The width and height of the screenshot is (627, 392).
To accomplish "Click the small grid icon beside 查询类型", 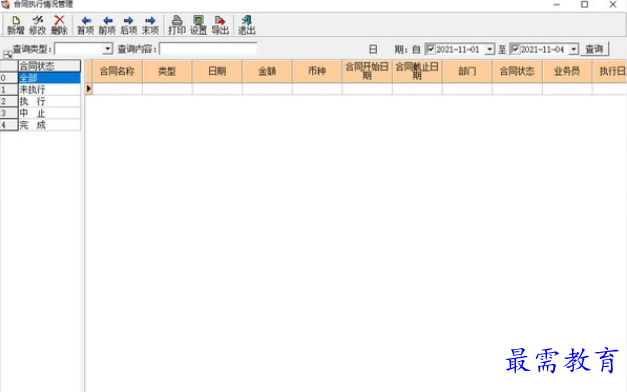I will coord(7,54).
